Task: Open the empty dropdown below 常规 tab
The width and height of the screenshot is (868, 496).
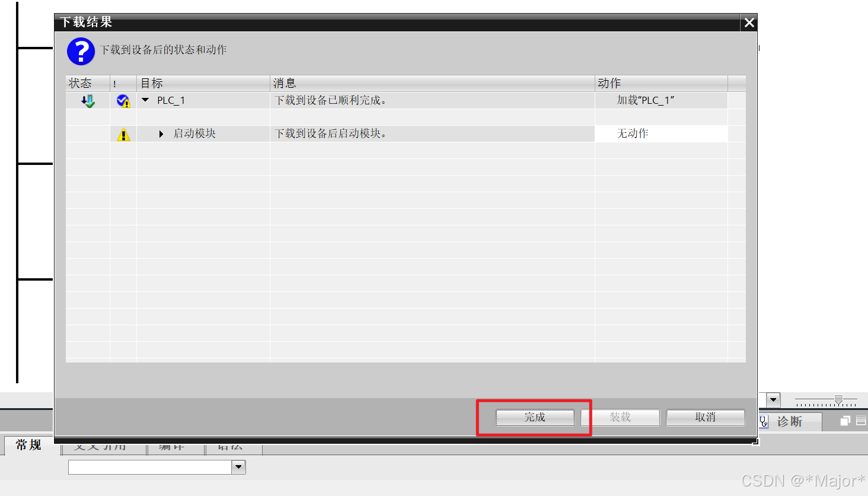Action: 238,467
